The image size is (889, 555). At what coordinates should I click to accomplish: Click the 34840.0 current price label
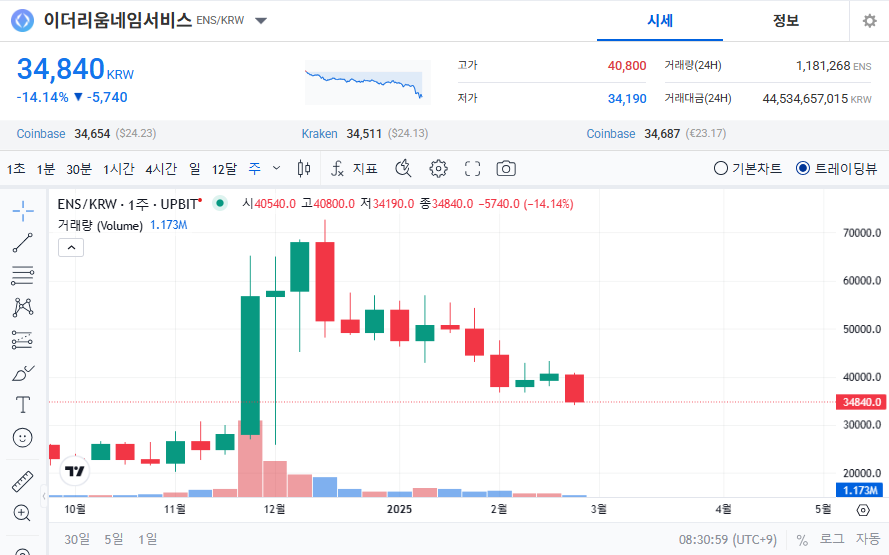(862, 402)
